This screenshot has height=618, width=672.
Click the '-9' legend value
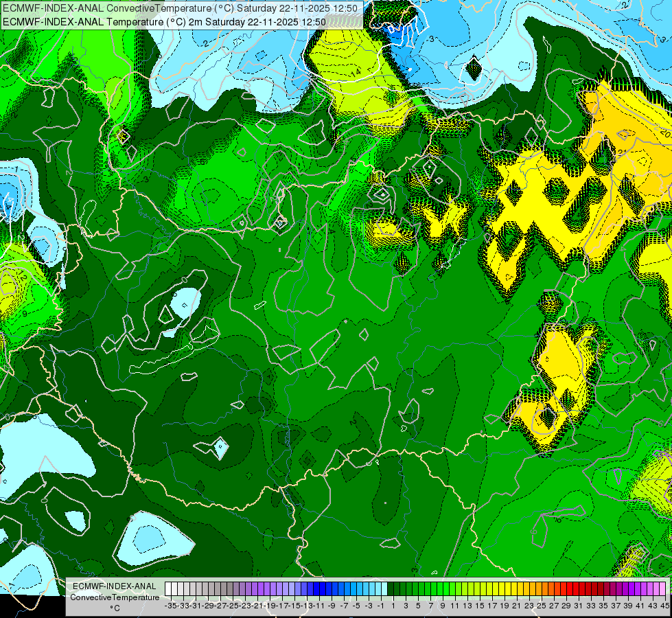pos(332,606)
